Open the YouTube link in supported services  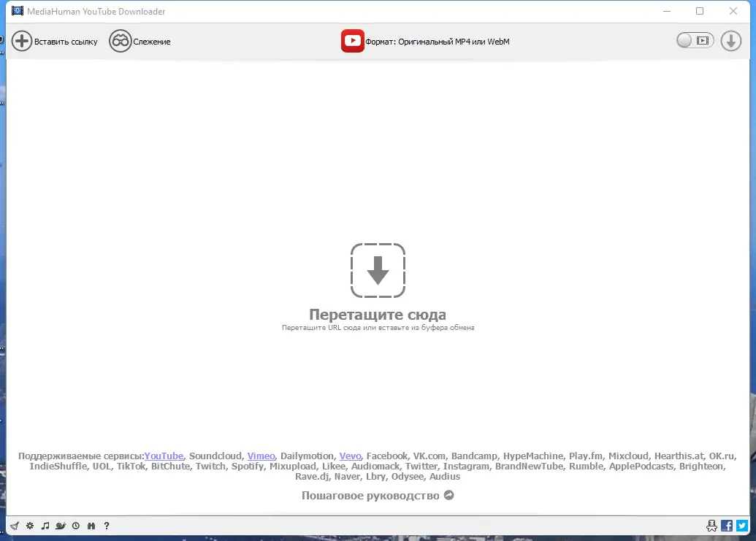pos(164,456)
